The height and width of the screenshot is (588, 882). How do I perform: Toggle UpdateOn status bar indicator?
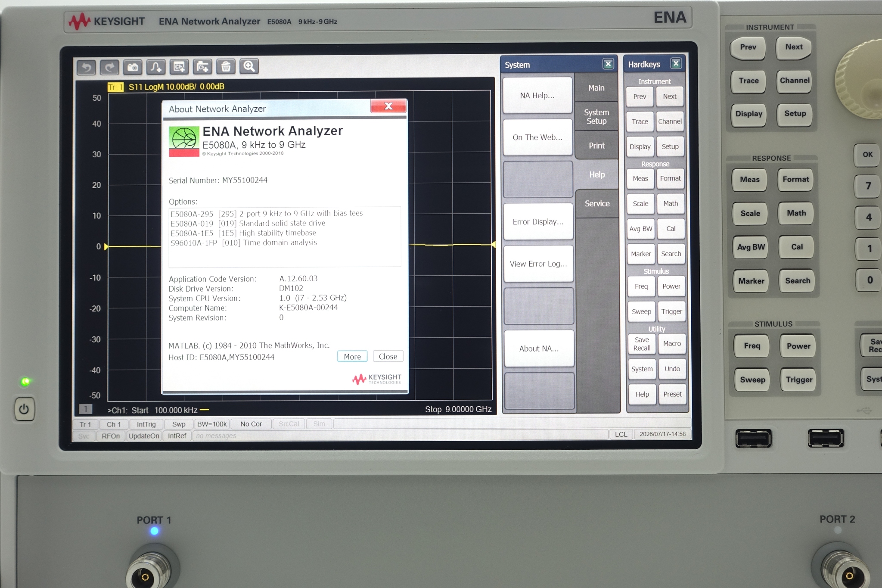tap(144, 436)
